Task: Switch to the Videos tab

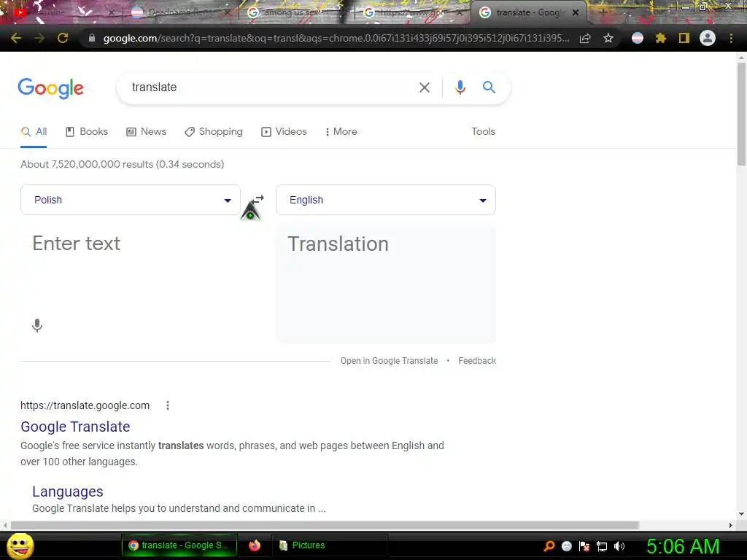Action: (284, 131)
